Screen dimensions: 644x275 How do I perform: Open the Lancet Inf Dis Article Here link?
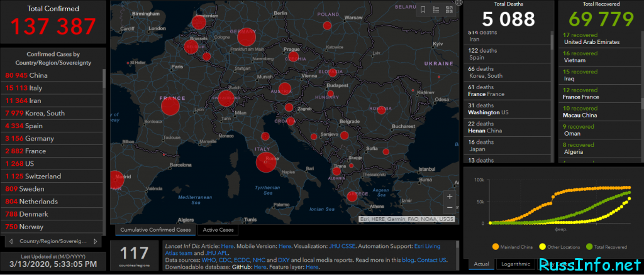click(x=227, y=246)
